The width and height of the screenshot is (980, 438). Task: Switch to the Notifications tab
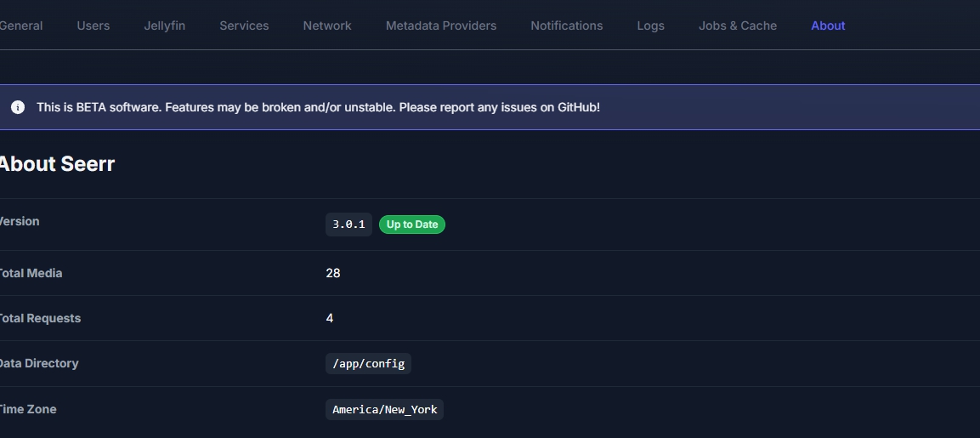(566, 26)
